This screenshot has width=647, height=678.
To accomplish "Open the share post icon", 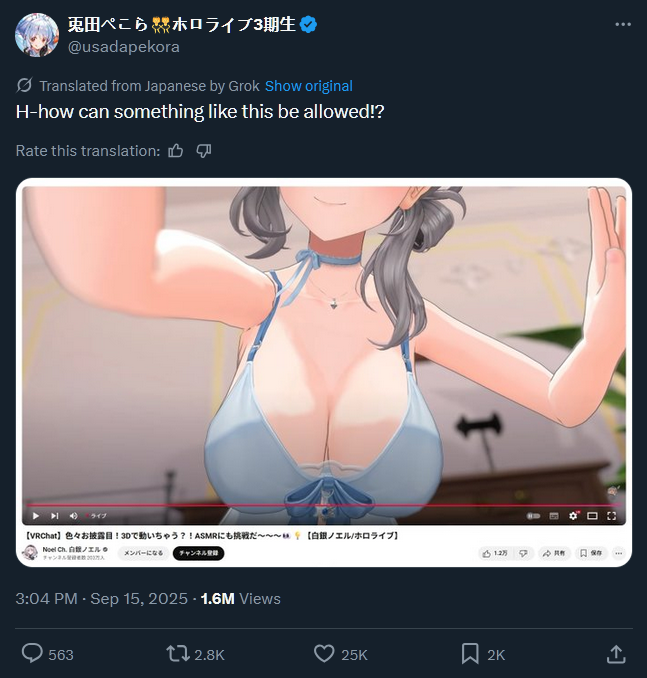I will [x=616, y=654].
